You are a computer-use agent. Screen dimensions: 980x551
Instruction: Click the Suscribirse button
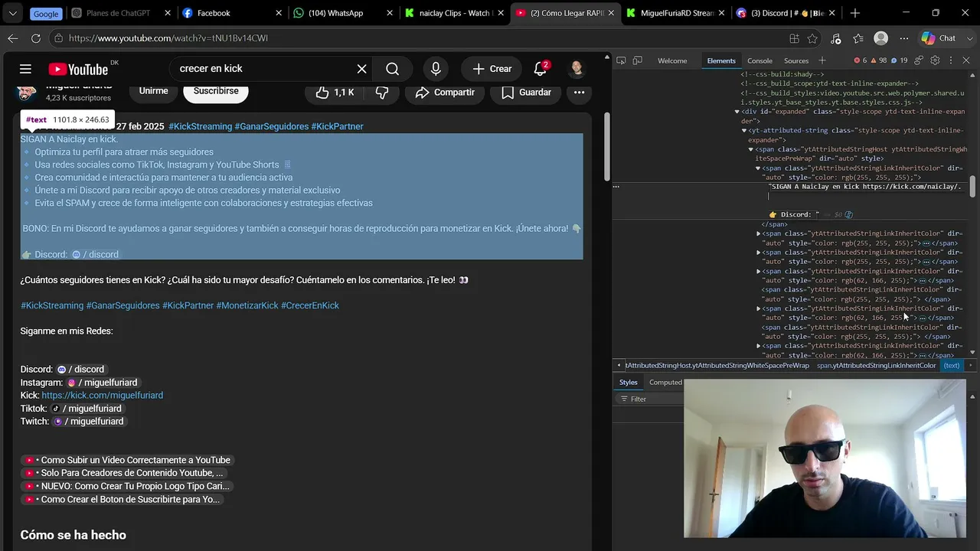[216, 91]
